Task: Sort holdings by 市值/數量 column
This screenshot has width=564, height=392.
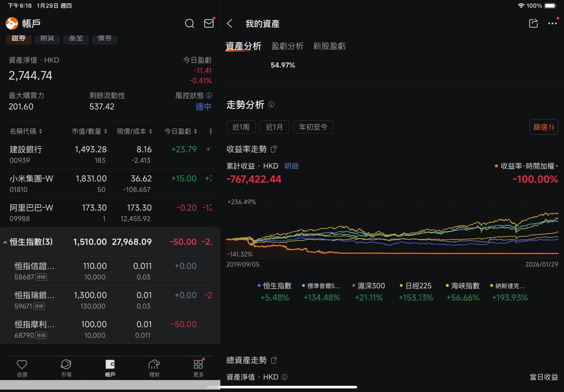Action: click(90, 131)
